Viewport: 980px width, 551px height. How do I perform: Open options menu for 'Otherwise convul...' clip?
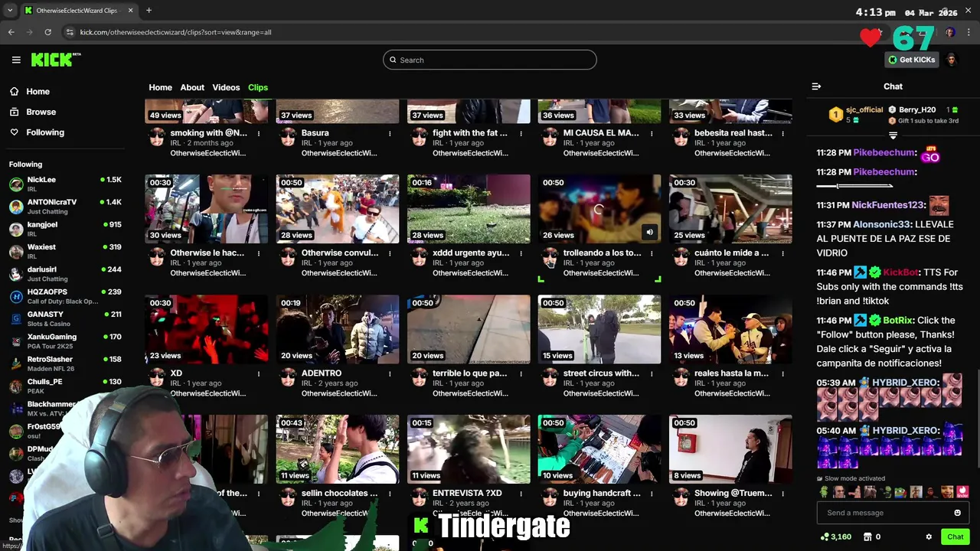(390, 253)
